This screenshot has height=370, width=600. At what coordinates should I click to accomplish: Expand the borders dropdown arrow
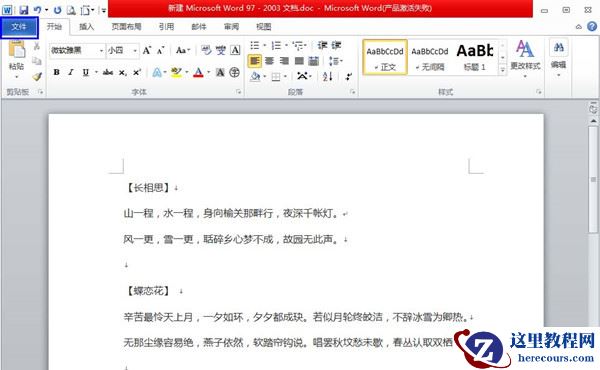coord(285,77)
